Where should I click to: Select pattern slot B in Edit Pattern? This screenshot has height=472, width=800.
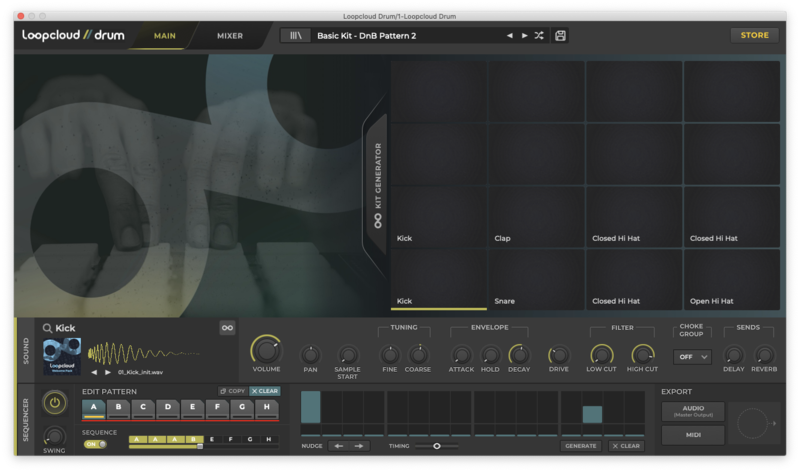pos(119,408)
